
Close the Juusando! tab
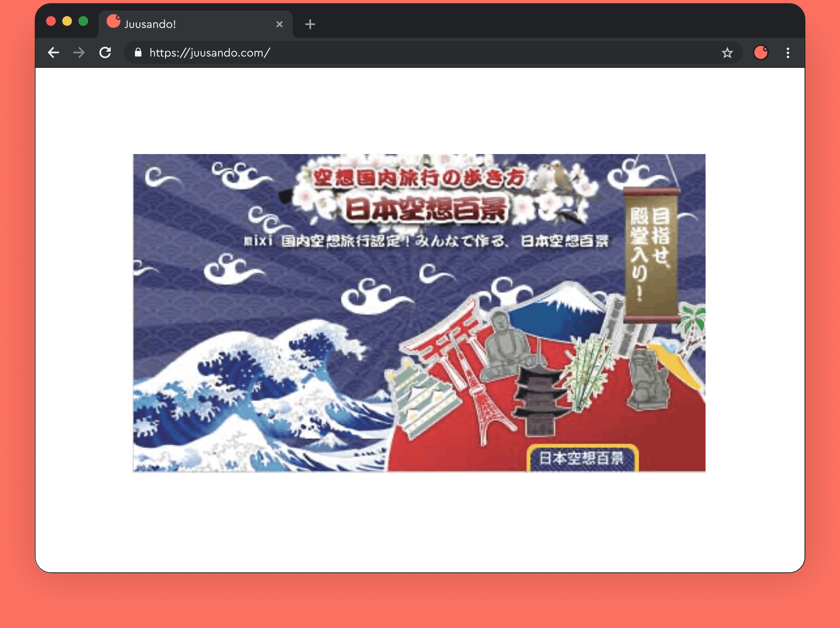[x=279, y=25]
